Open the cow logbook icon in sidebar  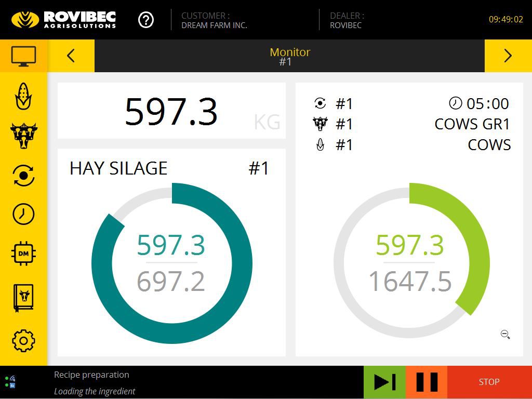(x=23, y=298)
